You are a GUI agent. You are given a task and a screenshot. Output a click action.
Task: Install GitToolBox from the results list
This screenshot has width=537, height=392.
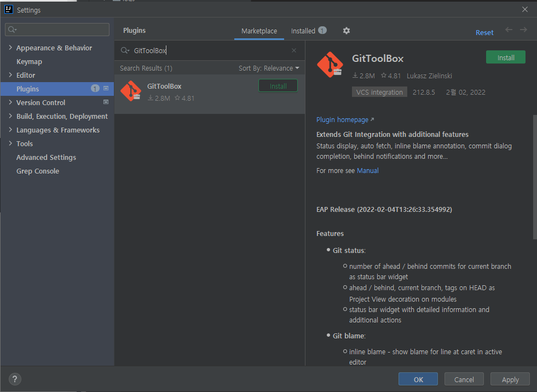pos(278,86)
